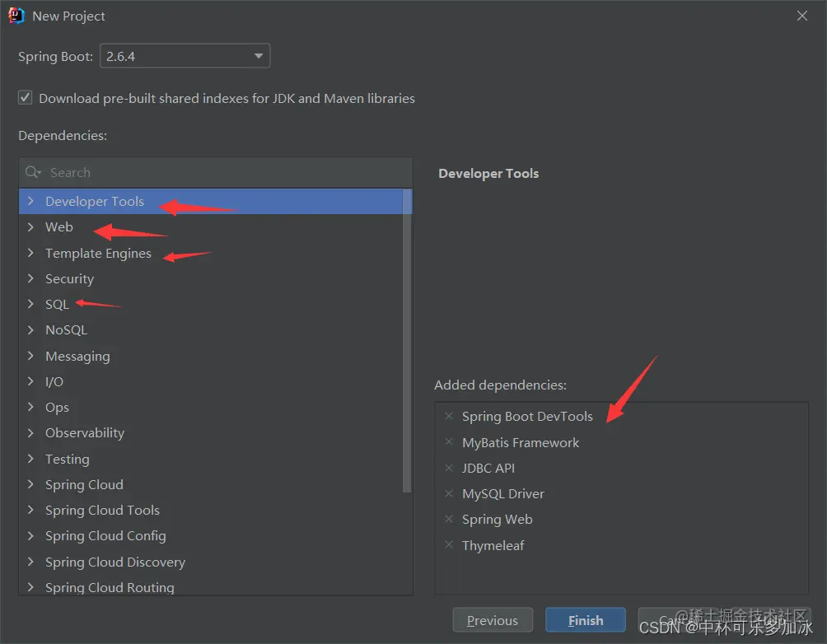This screenshot has height=644, width=827.
Task: Remove MyBatis Framework dependency with X icon
Action: tap(449, 442)
